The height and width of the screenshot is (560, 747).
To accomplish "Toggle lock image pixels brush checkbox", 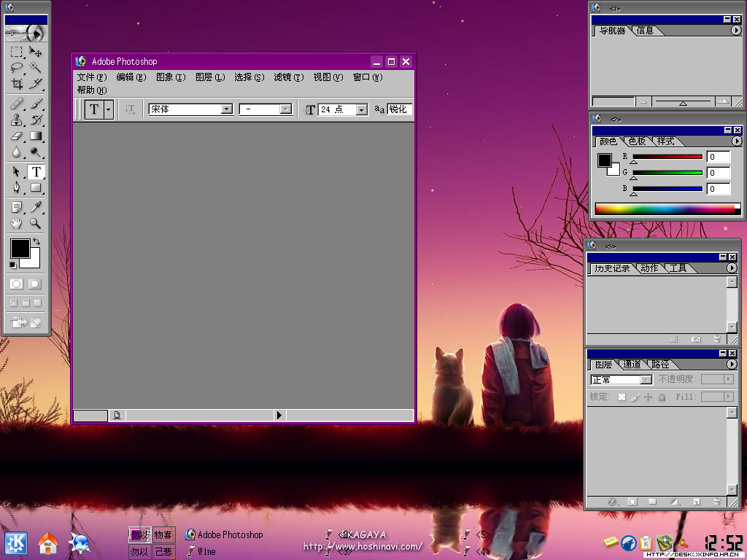I will click(635, 397).
